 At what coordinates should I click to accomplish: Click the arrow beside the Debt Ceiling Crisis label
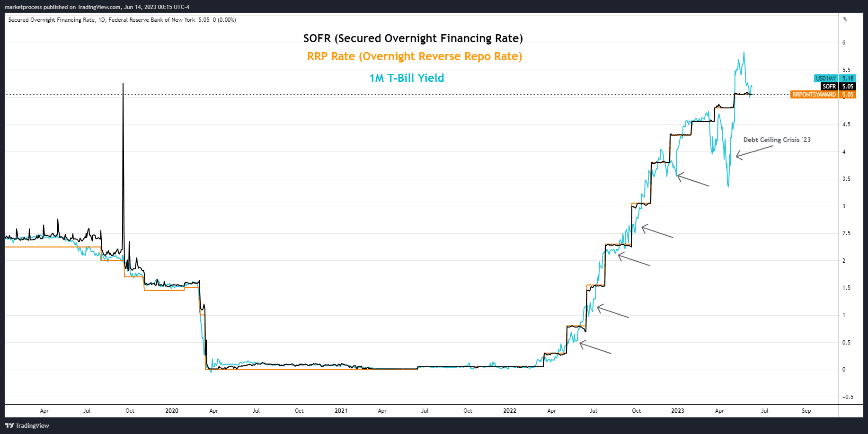(754, 151)
